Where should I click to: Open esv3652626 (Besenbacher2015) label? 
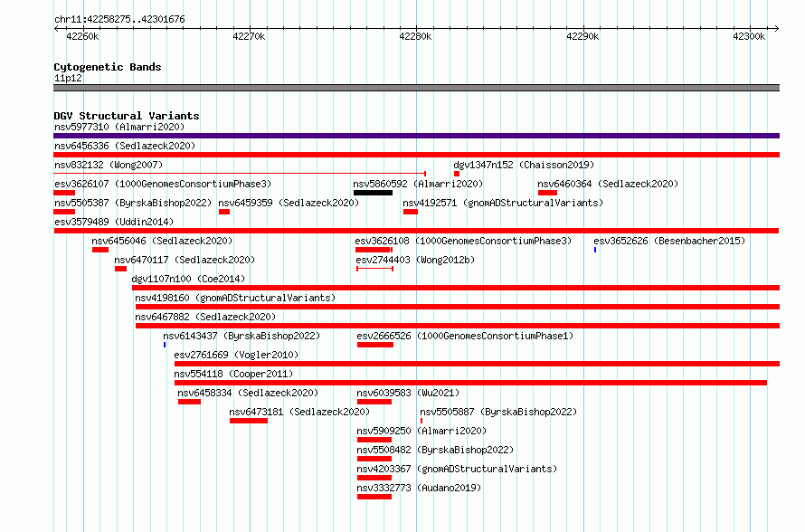coord(669,241)
